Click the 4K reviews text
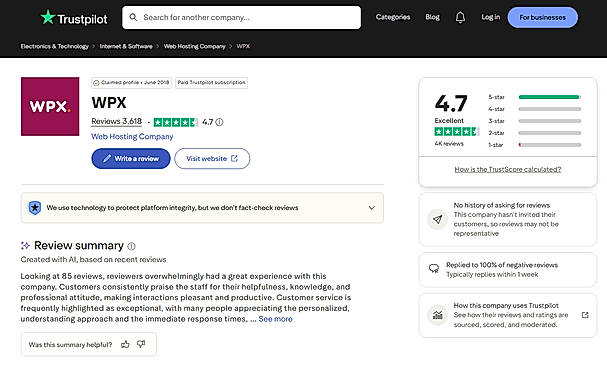The image size is (607, 368). click(449, 144)
